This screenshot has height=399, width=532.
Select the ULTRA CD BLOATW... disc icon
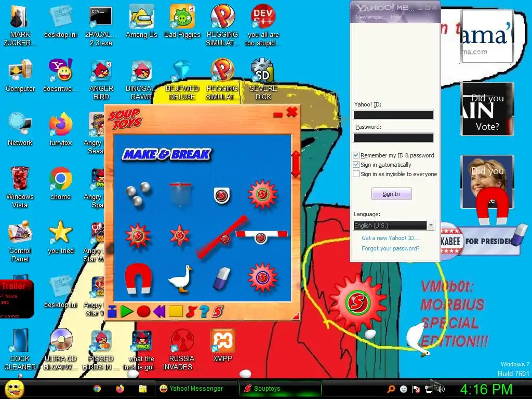tap(60, 350)
